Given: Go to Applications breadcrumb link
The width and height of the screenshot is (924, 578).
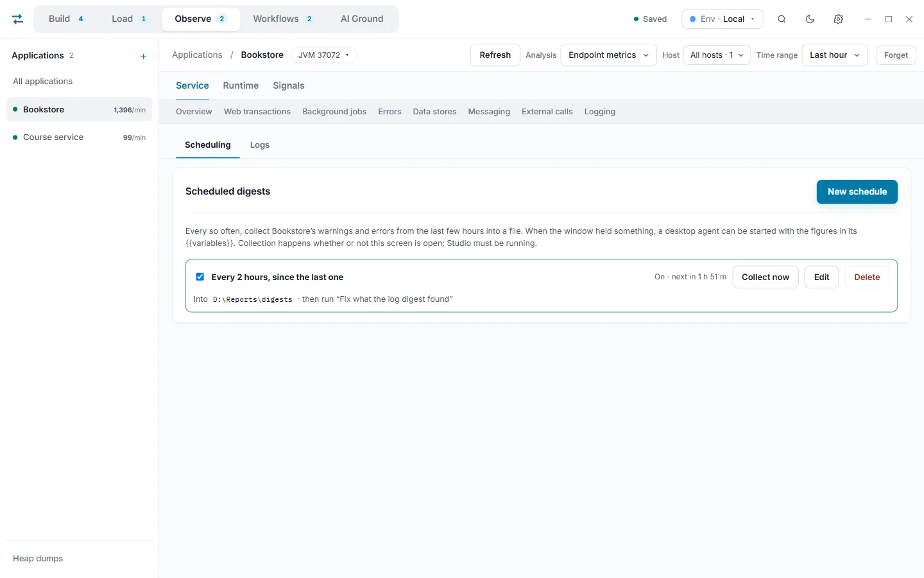Looking at the screenshot, I should click(197, 55).
